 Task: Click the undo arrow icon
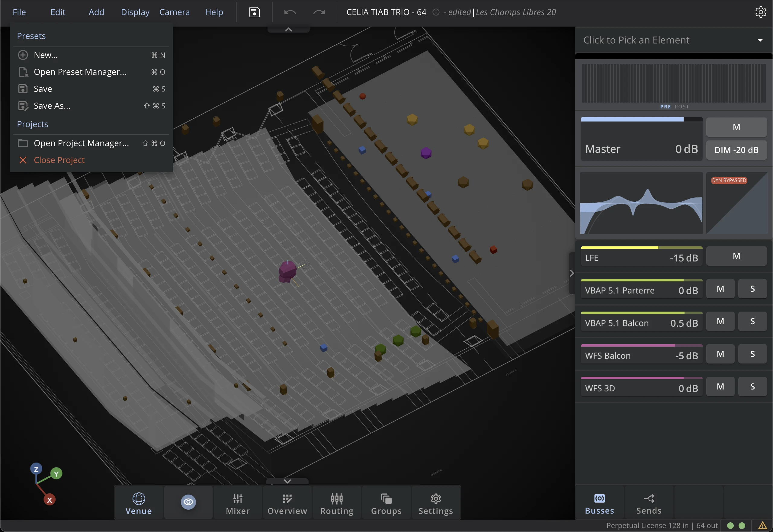click(x=290, y=12)
